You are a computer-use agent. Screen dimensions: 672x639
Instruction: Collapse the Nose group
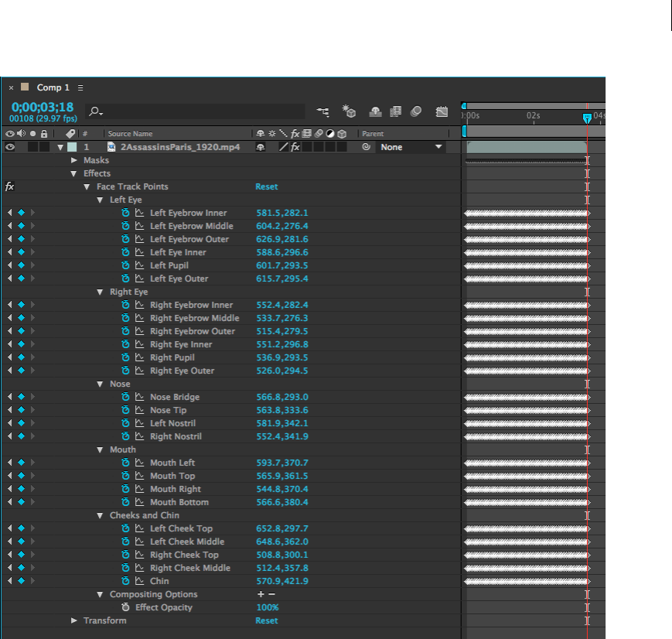click(100, 384)
